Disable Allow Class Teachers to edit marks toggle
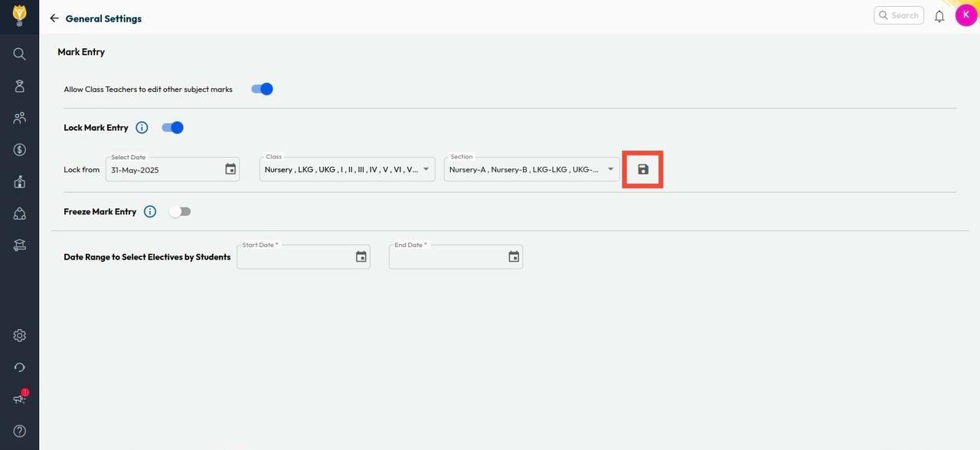 [262, 90]
